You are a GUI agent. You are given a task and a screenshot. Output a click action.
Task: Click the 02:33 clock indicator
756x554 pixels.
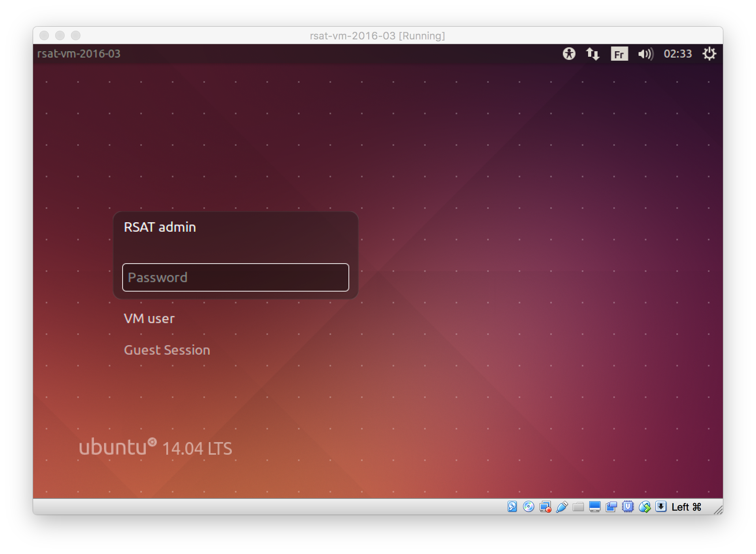point(678,54)
